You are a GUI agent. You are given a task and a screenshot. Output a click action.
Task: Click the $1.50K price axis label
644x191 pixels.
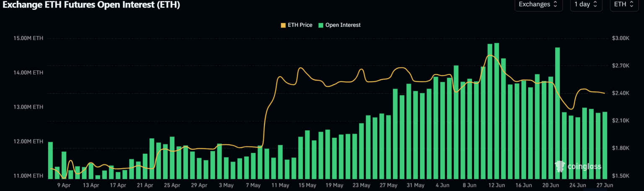[621, 175]
